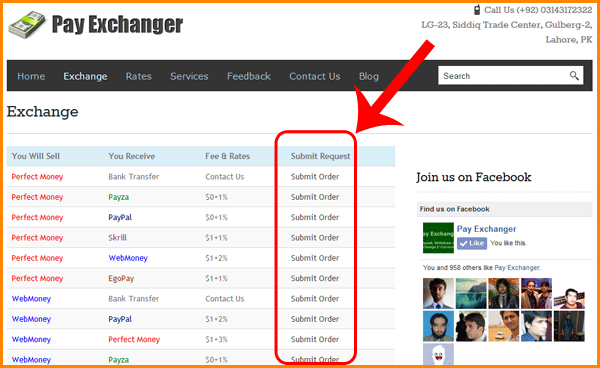Submit Order for Perfect Money to Payza

point(315,197)
